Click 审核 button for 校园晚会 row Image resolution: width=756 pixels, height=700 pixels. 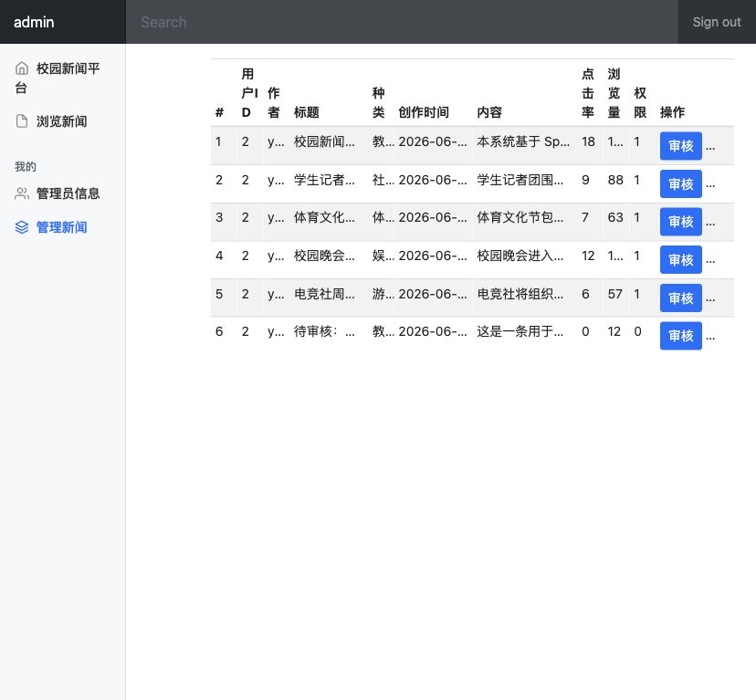pyautogui.click(x=680, y=259)
